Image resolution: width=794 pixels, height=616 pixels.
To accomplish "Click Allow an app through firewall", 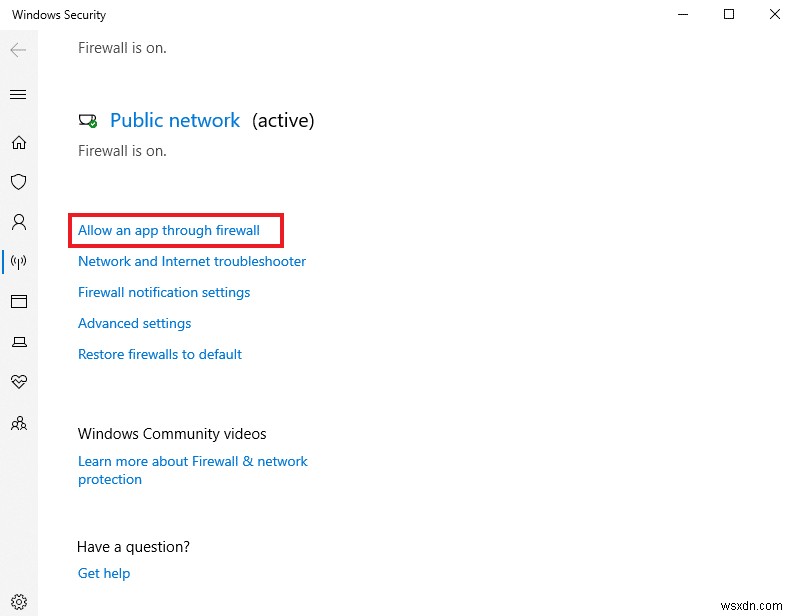I will [169, 230].
